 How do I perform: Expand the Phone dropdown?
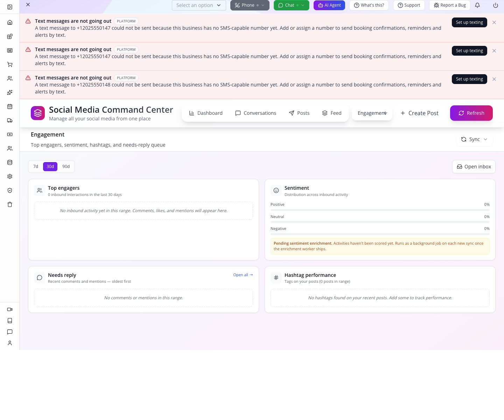click(250, 5)
